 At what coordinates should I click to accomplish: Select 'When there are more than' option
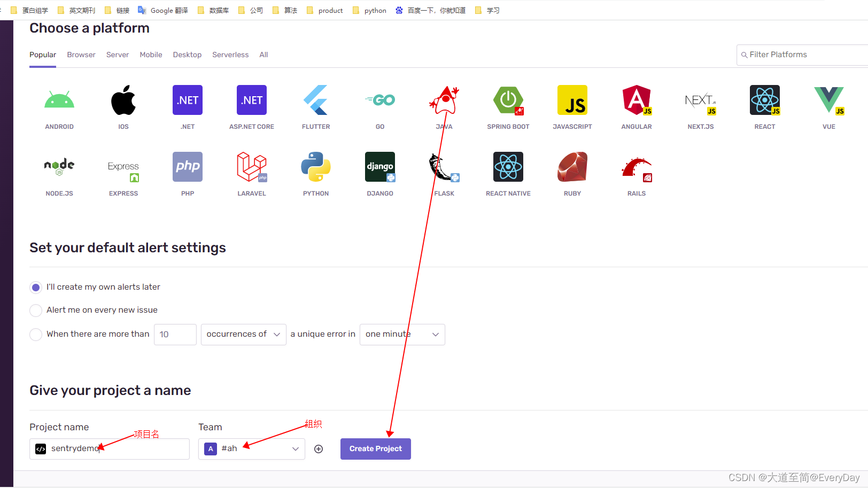click(36, 335)
